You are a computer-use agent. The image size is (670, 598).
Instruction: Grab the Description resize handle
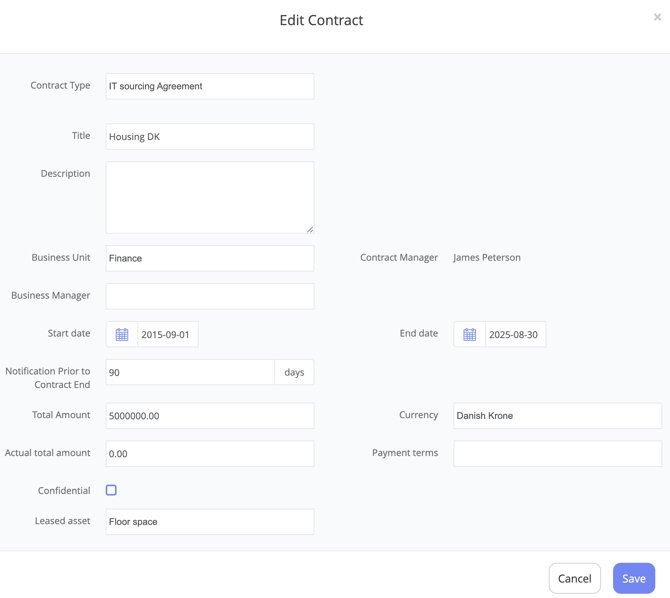click(310, 230)
